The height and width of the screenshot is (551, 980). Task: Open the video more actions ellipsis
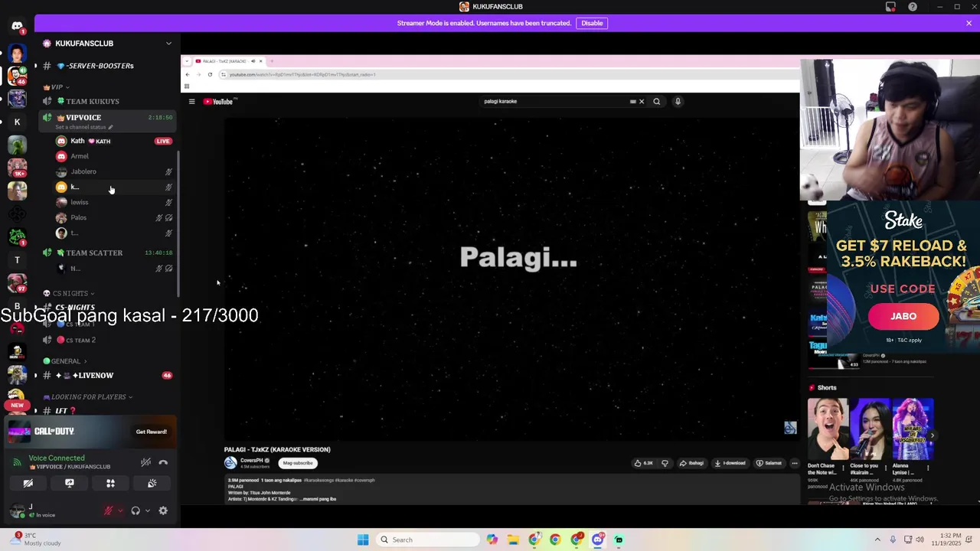pyautogui.click(x=795, y=463)
